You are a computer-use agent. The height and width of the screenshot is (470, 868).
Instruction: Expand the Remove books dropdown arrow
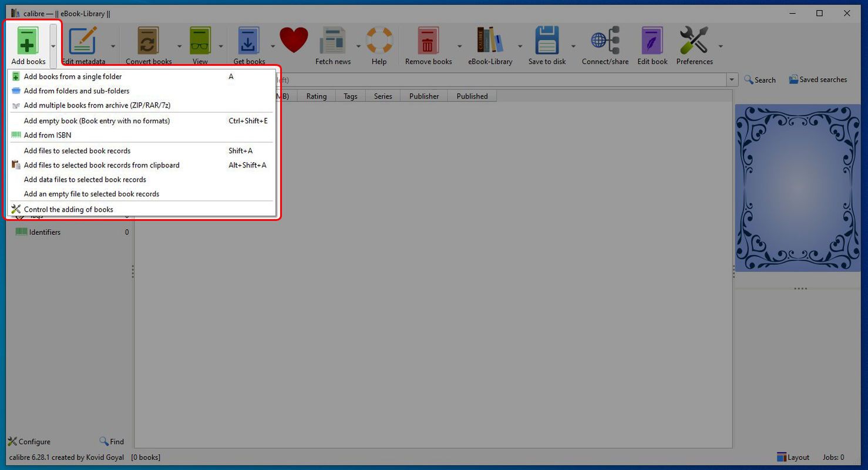(460, 46)
